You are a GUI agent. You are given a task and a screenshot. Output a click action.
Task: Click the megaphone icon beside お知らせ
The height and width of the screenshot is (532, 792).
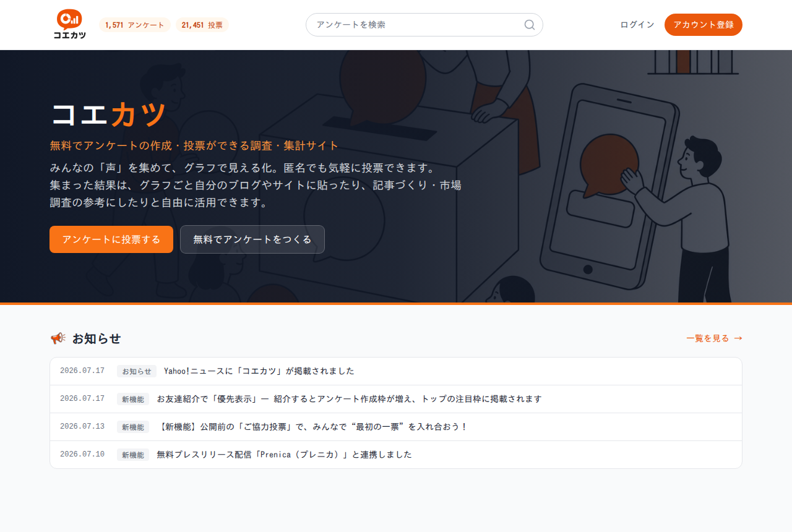pos(58,338)
